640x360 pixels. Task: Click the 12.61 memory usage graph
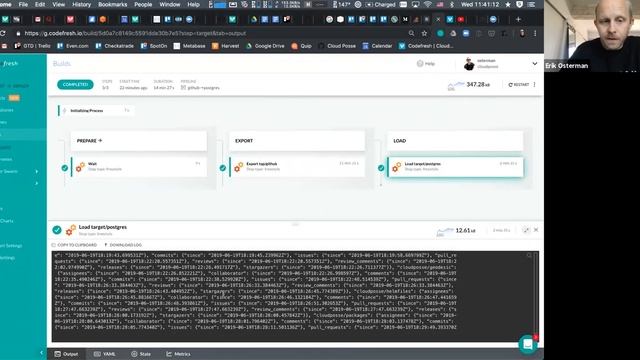tap(445, 231)
